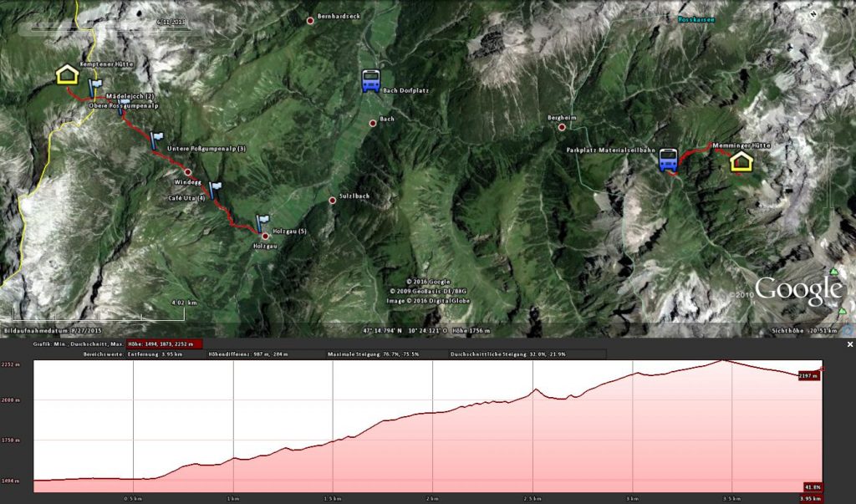Click the Bach village place marker
This screenshot has height=504, width=856.
tap(373, 124)
